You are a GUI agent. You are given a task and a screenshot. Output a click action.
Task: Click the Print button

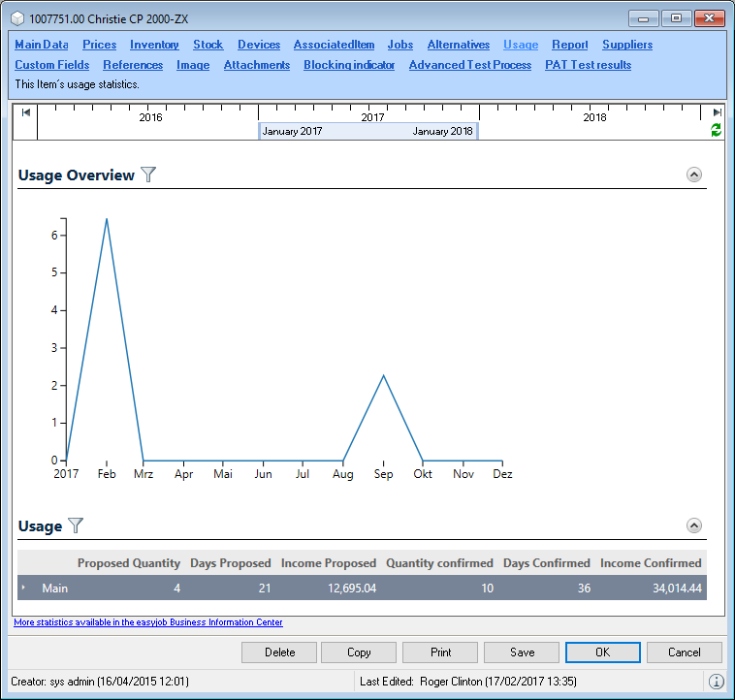440,652
